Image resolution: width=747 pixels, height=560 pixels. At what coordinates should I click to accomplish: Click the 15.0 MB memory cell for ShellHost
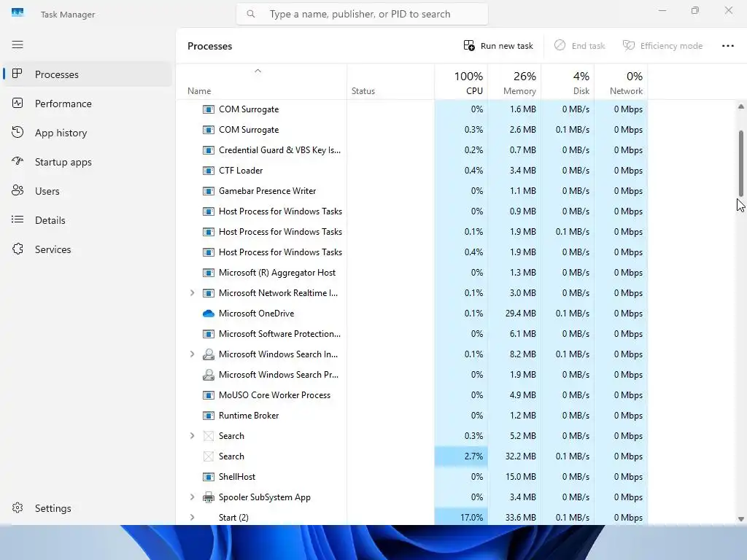(514, 477)
